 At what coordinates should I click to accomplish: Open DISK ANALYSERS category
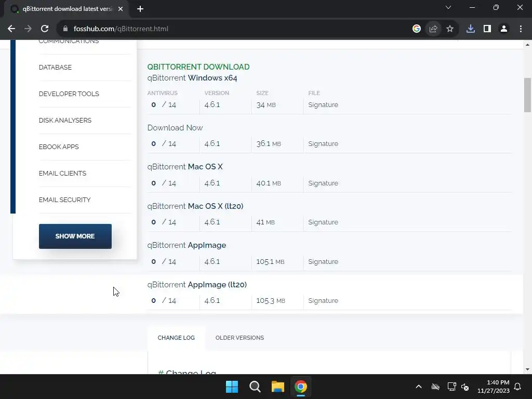pos(65,120)
